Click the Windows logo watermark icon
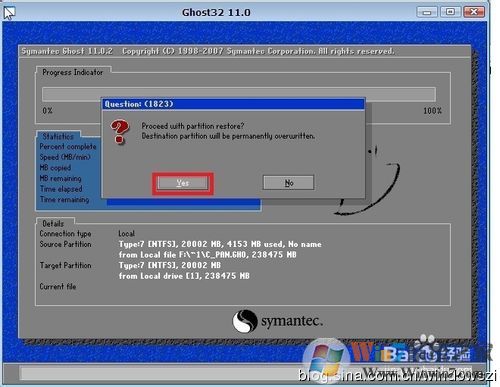The width and height of the screenshot is (500, 387). (x=327, y=358)
